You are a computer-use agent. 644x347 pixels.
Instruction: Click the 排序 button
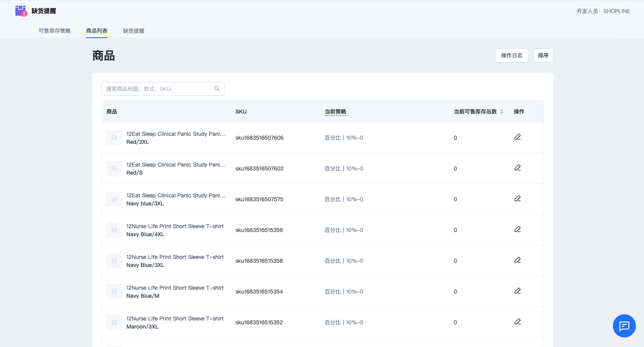coord(543,55)
